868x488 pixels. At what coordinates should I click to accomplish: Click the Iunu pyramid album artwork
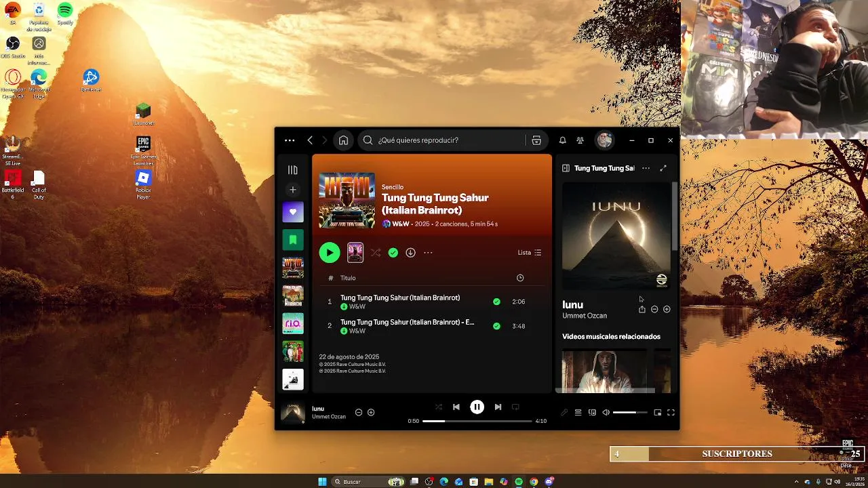616,236
